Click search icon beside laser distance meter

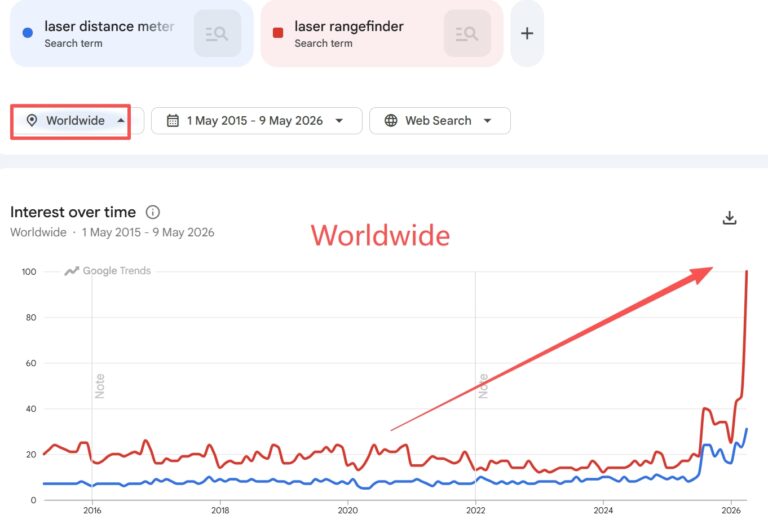pyautogui.click(x=217, y=34)
